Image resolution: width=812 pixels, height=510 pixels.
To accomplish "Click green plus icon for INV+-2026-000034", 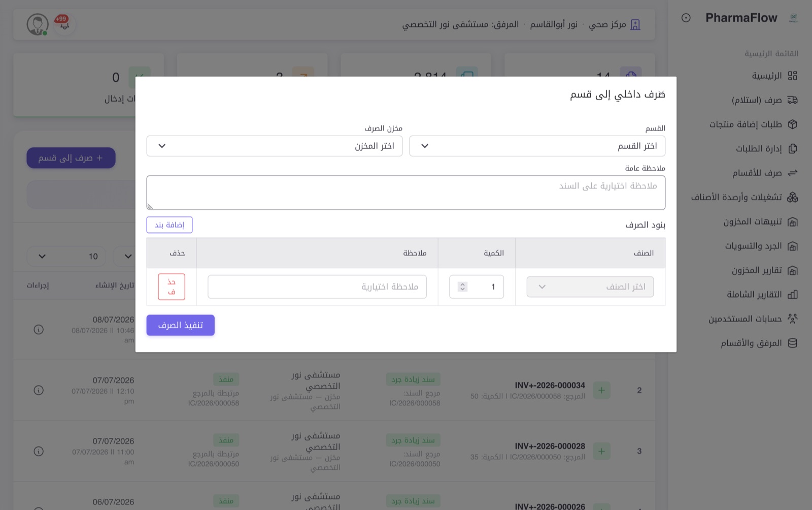I will (x=601, y=390).
